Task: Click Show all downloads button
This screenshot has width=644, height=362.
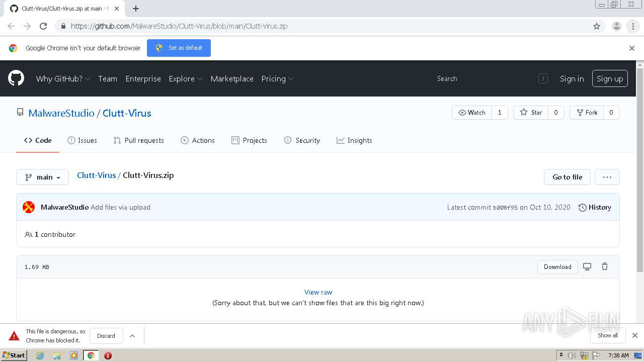Action: pos(608,335)
